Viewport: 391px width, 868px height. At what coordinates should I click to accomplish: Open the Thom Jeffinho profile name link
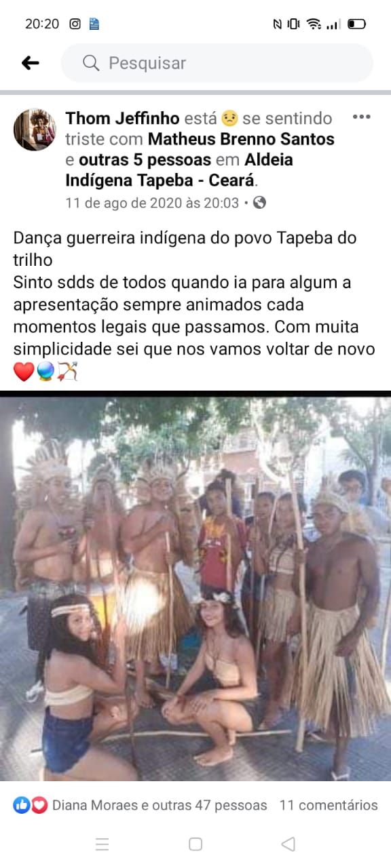(123, 119)
